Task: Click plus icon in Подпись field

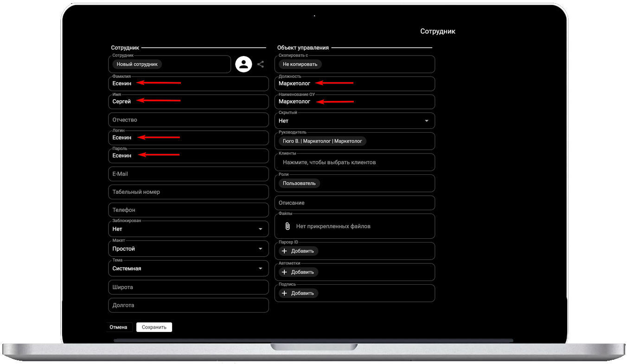Action: click(285, 293)
